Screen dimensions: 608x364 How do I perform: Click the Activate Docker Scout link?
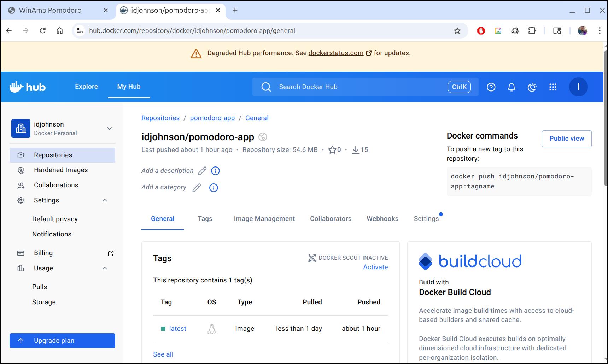(x=375, y=267)
